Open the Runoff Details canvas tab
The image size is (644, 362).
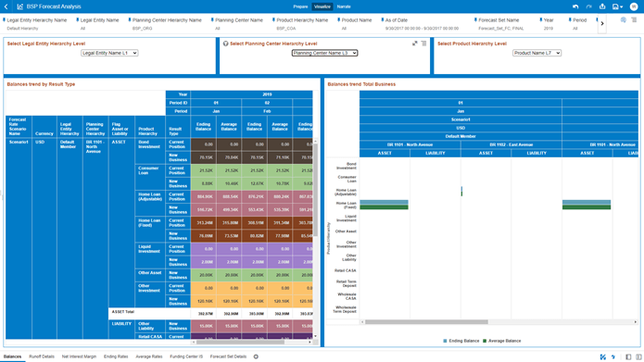pos(42,356)
